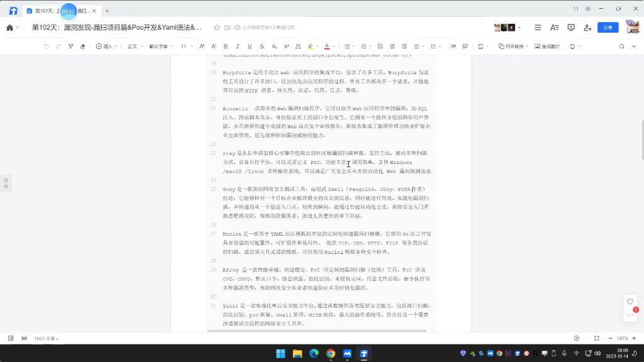Go to the Tencent Docs home
The height and width of the screenshot is (362, 644).
click(x=10, y=28)
